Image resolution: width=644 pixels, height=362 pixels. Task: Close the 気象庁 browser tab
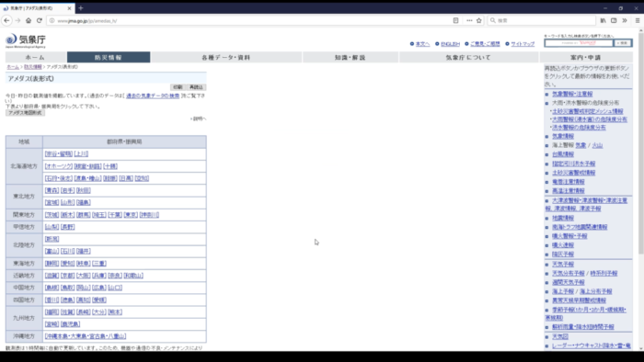coord(69,7)
